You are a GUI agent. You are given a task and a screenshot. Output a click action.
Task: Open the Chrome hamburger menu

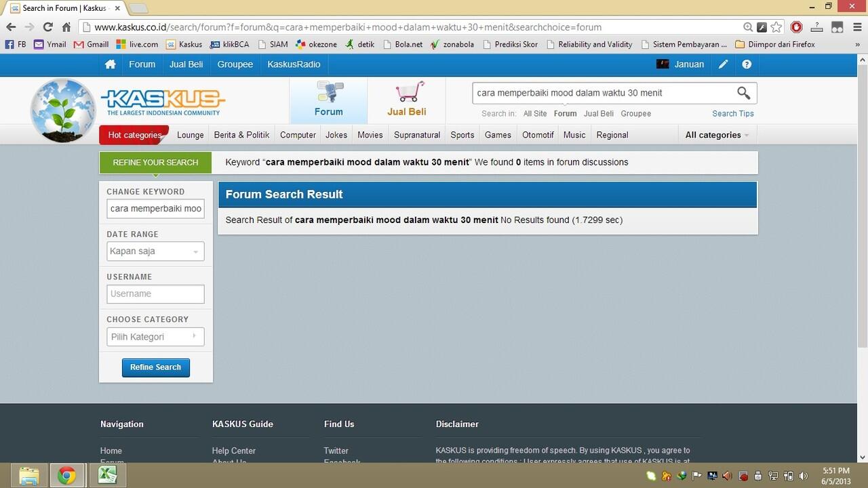point(858,27)
